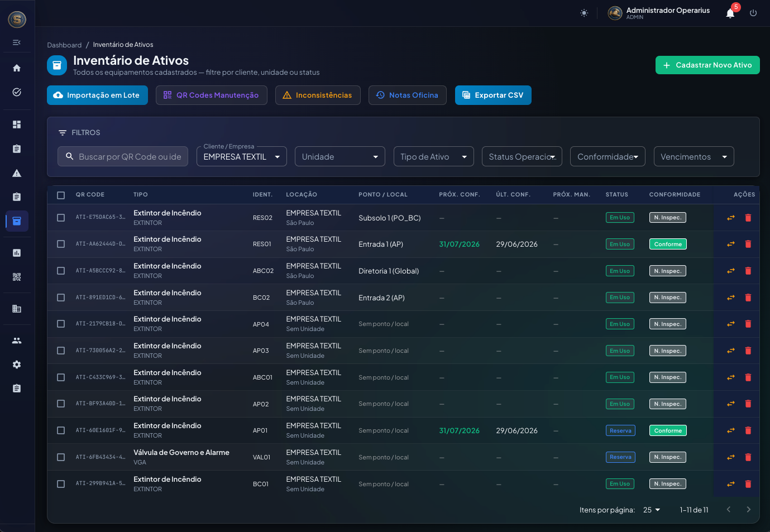The width and height of the screenshot is (770, 532).
Task: Transfer asset ABC02 with swap icon
Action: 730,271
